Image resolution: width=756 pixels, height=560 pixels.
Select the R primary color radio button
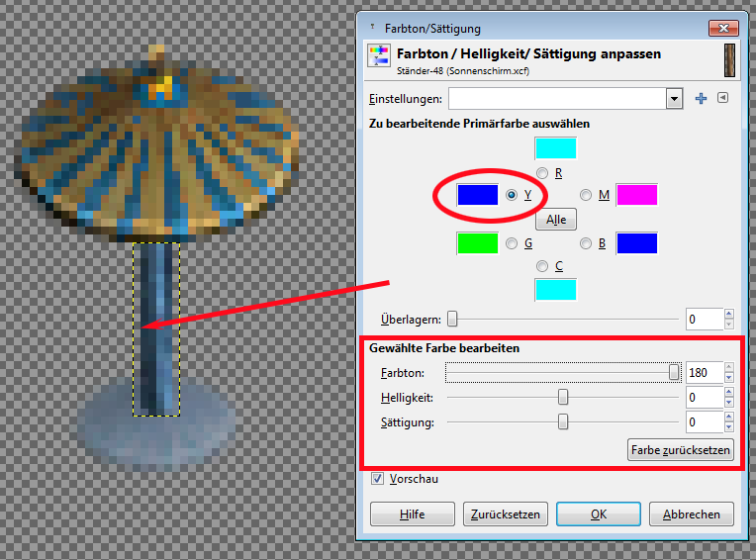(x=542, y=173)
